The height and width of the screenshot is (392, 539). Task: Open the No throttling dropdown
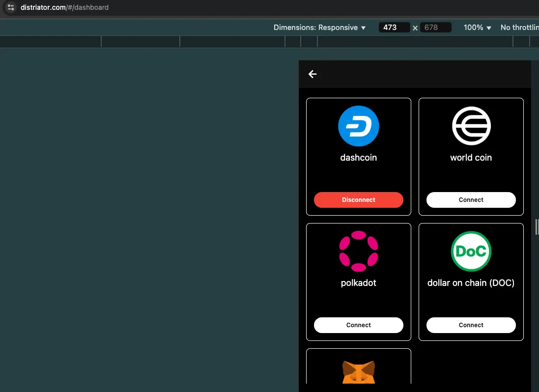point(519,28)
